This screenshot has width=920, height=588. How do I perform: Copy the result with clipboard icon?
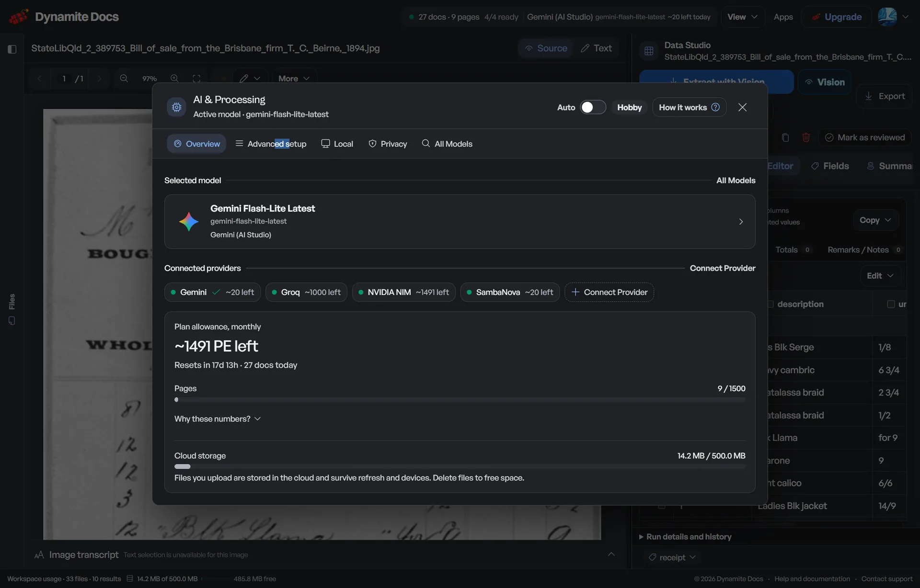tap(785, 137)
